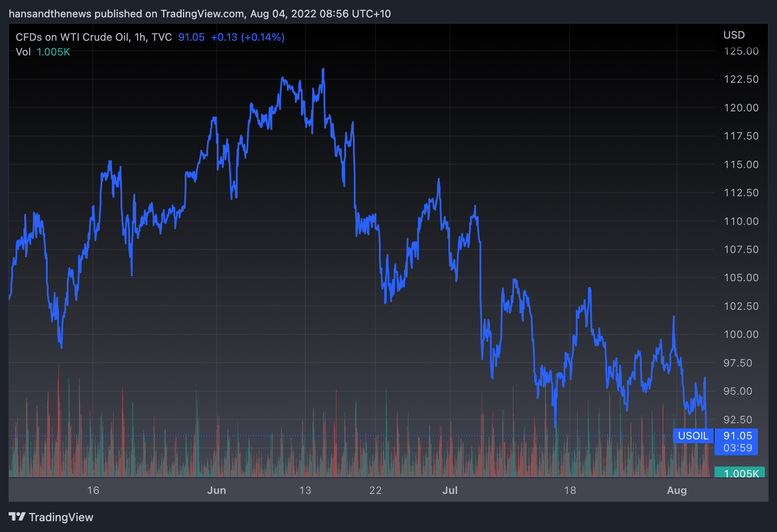
Task: Click the 100.00 price level on axis
Action: (741, 334)
